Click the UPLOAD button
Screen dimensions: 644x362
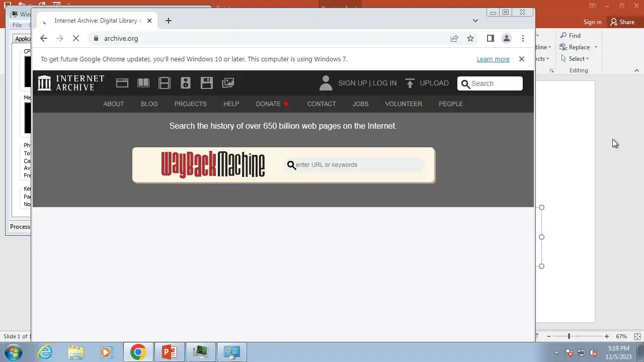[x=427, y=83]
